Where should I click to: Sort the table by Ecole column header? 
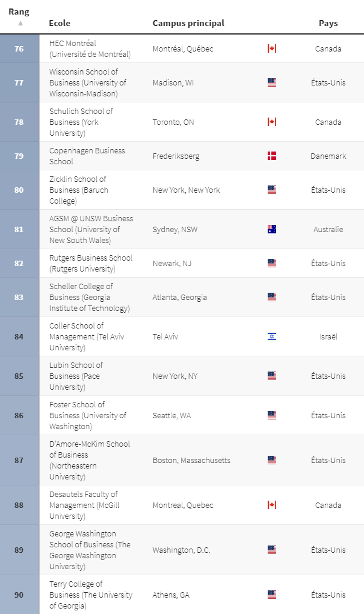pyautogui.click(x=59, y=23)
